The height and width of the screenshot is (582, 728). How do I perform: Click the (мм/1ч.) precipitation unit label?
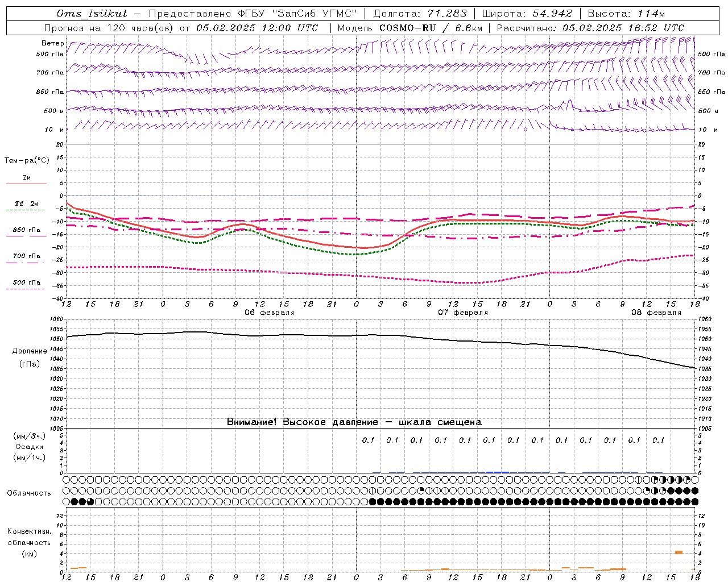pyautogui.click(x=30, y=458)
